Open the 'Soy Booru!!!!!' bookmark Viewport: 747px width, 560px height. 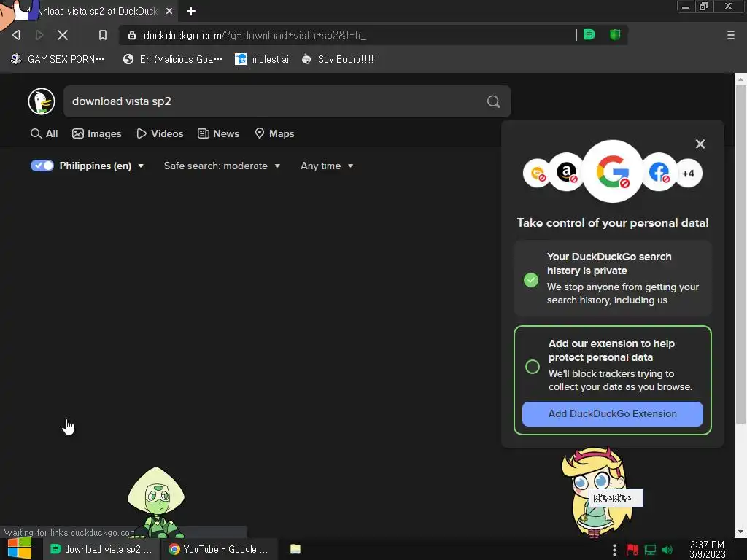[x=340, y=59]
